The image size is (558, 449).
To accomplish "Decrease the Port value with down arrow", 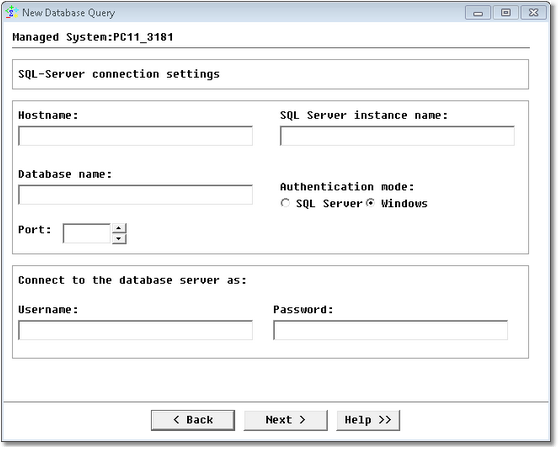I will pyautogui.click(x=119, y=238).
